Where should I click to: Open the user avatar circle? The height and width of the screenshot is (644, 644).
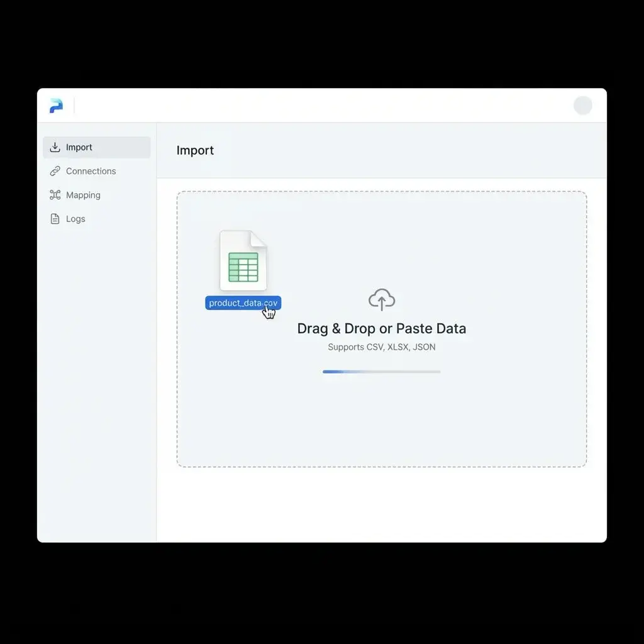(582, 106)
